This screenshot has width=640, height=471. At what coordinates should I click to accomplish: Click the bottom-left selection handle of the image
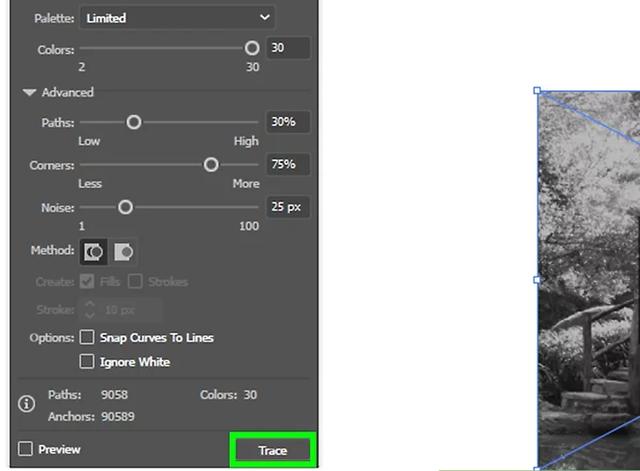pos(538,466)
